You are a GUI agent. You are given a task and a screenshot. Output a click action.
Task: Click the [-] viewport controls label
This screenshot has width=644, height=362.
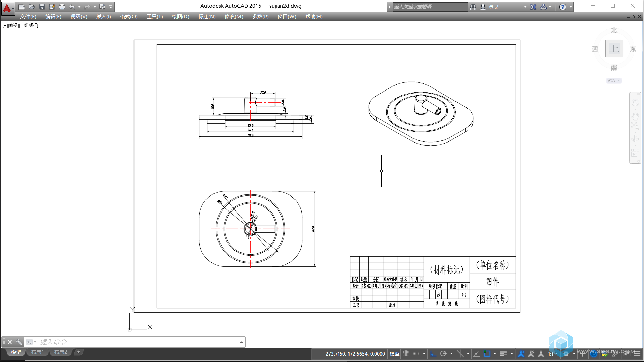5,26
